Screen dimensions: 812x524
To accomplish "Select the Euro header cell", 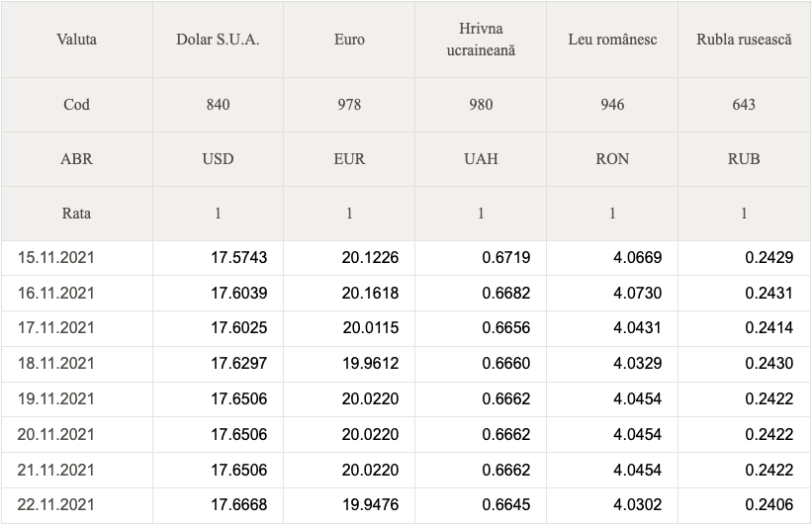I will click(349, 40).
